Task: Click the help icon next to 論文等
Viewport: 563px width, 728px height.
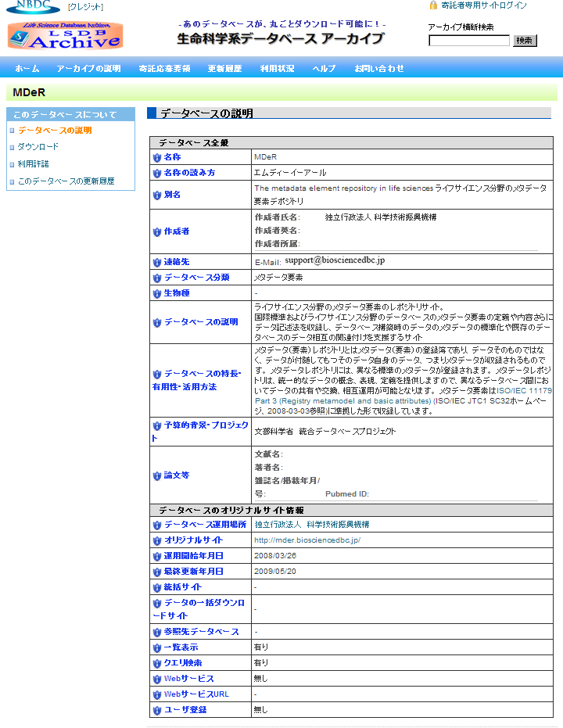Action: pos(157,475)
